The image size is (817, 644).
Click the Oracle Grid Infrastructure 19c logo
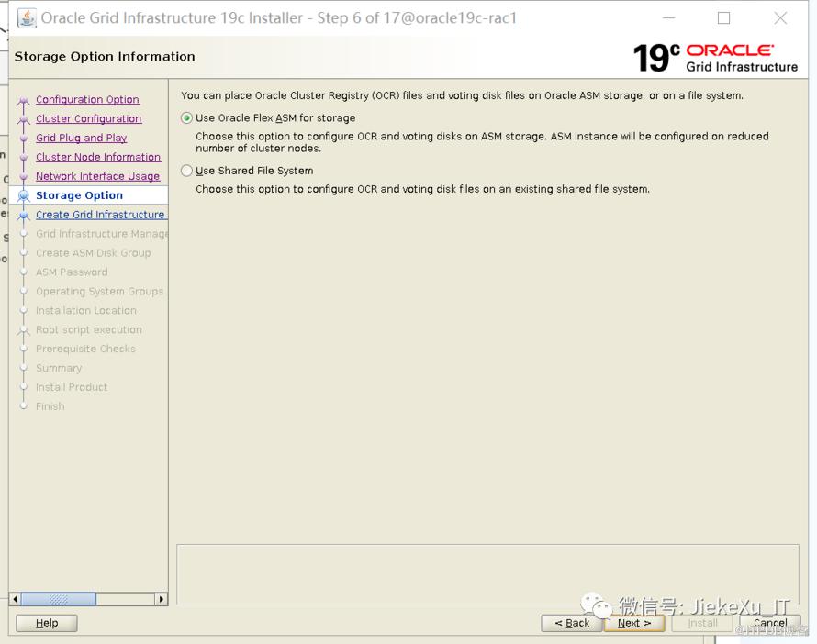715,58
